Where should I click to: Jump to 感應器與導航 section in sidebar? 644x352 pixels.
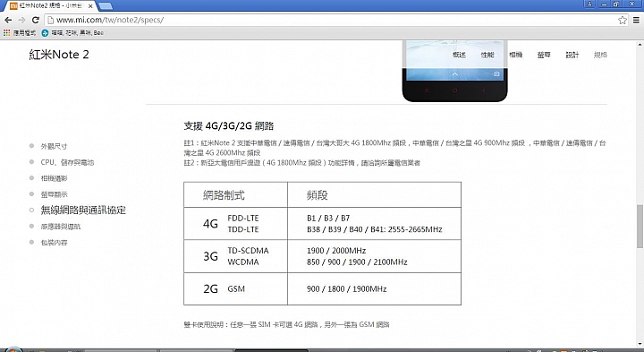pos(61,227)
